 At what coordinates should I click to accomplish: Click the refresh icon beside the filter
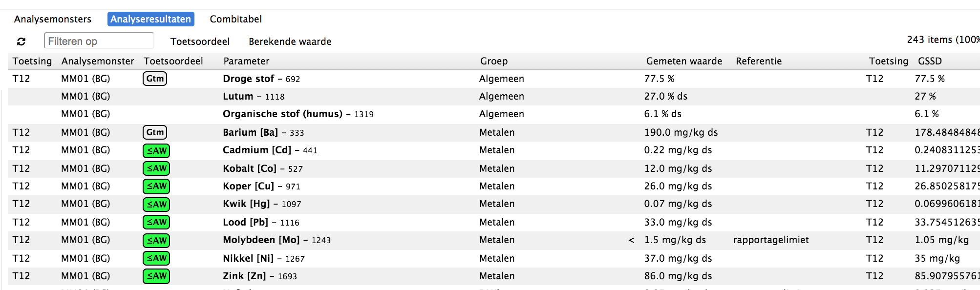[21, 41]
